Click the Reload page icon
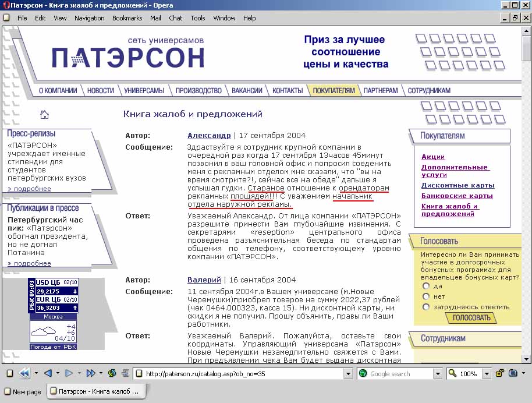The height and width of the screenshot is (403, 532). coord(111,373)
